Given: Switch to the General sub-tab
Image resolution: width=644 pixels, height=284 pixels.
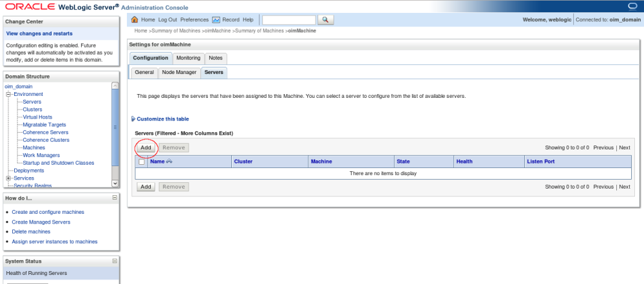Looking at the screenshot, I should (x=144, y=72).
